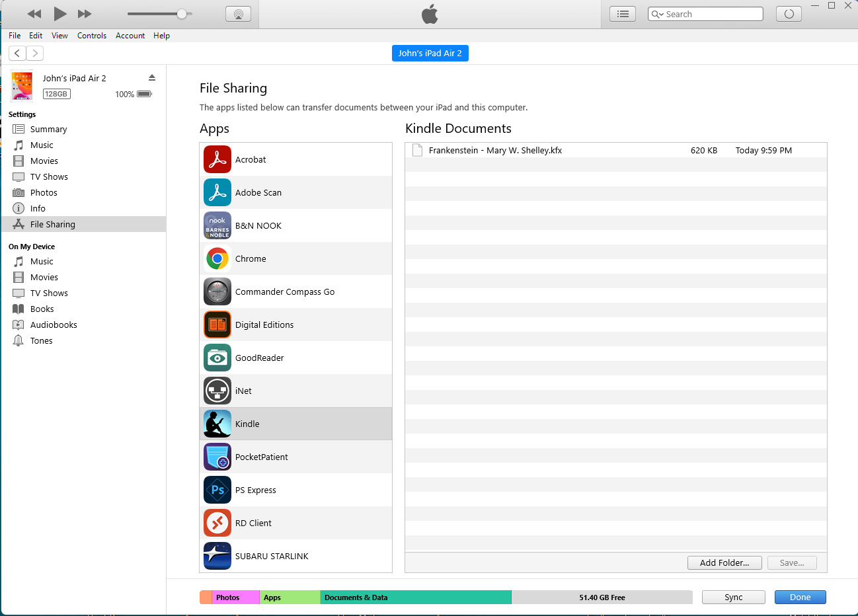Click the Apps segment of storage bar
Image resolution: width=858 pixels, height=616 pixels.
290,597
